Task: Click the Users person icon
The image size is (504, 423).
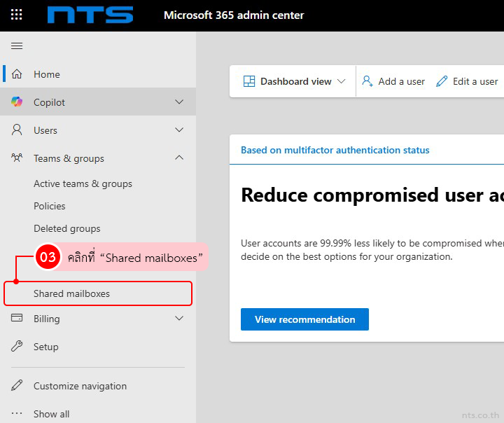Action: (x=17, y=130)
